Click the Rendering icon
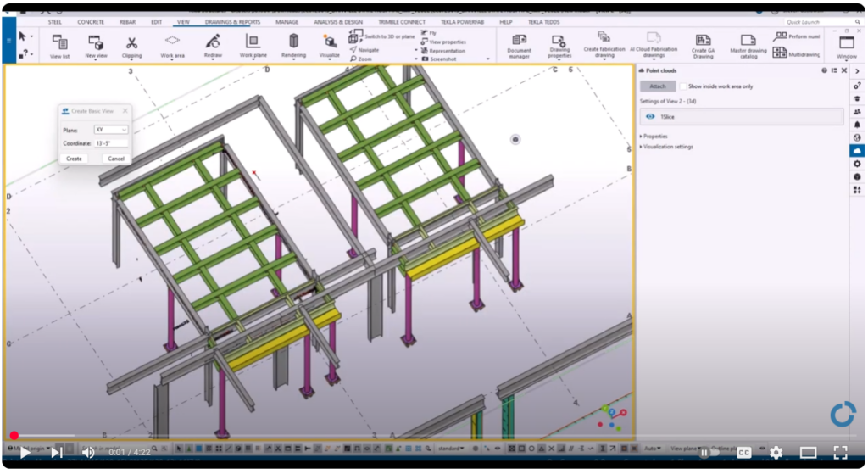Screen dimensions: 868x474 [293, 42]
